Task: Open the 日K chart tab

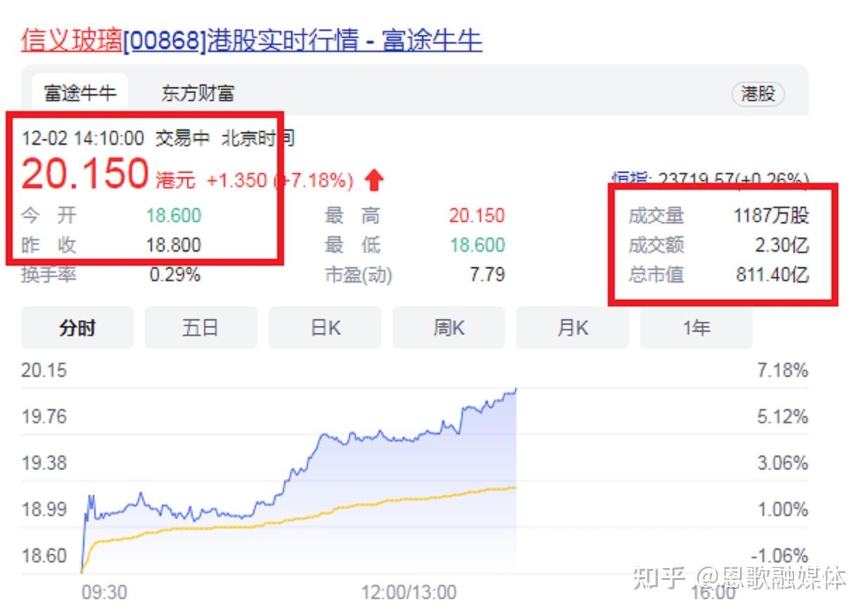Action: [x=325, y=328]
